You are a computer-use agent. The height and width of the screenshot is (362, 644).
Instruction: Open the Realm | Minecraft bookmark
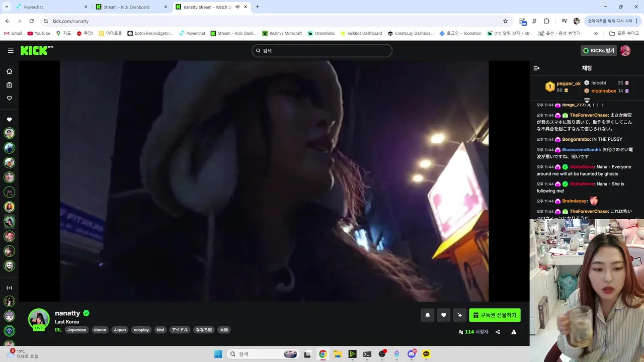tap(282, 34)
